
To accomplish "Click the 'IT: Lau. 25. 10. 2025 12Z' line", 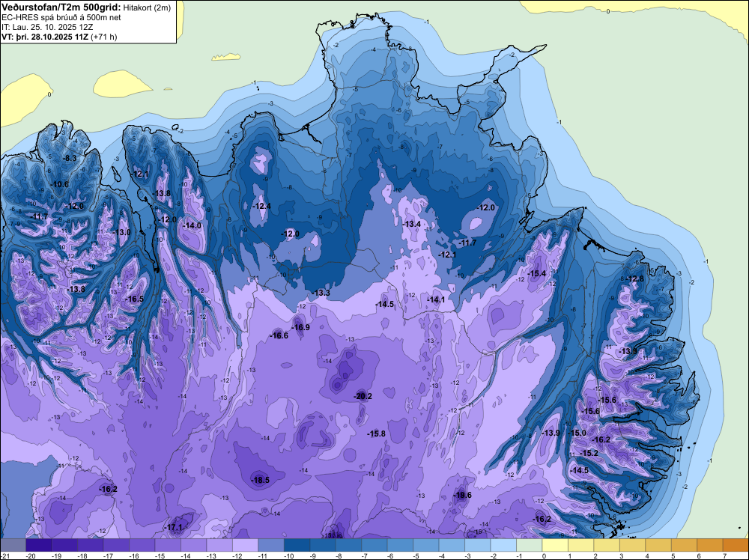I will click(46, 27).
